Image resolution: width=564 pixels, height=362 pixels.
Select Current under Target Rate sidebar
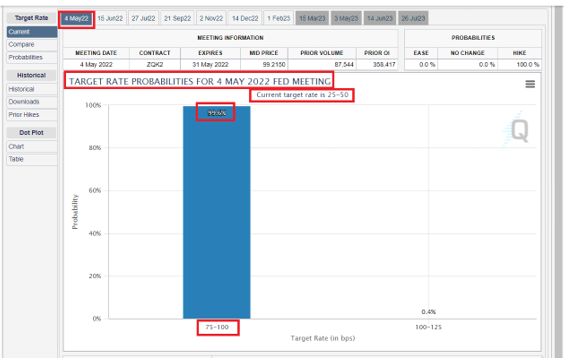[32, 32]
